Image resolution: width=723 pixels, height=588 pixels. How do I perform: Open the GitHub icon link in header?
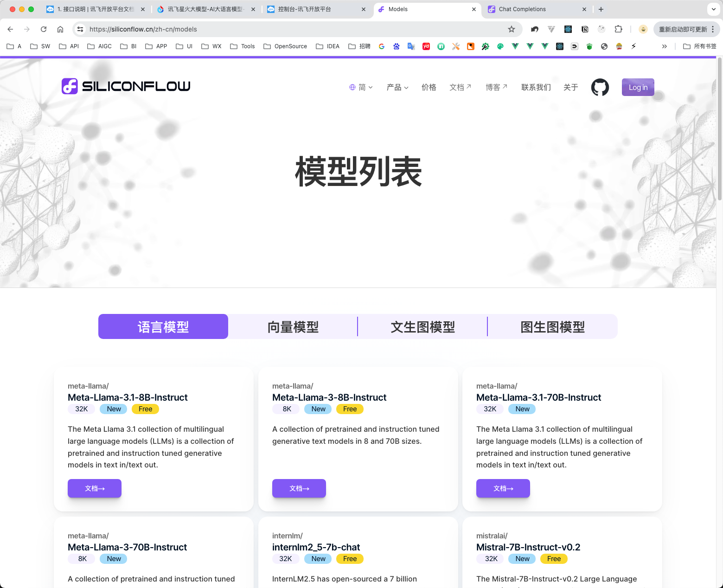point(600,87)
